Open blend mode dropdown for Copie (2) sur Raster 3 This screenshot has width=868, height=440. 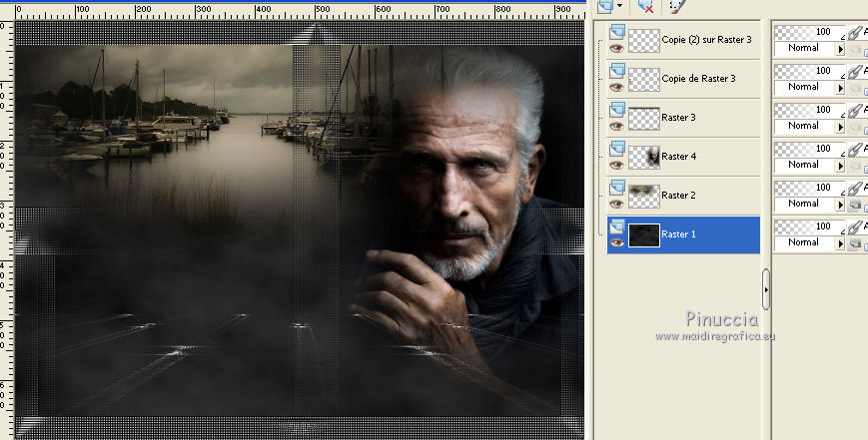tap(840, 49)
